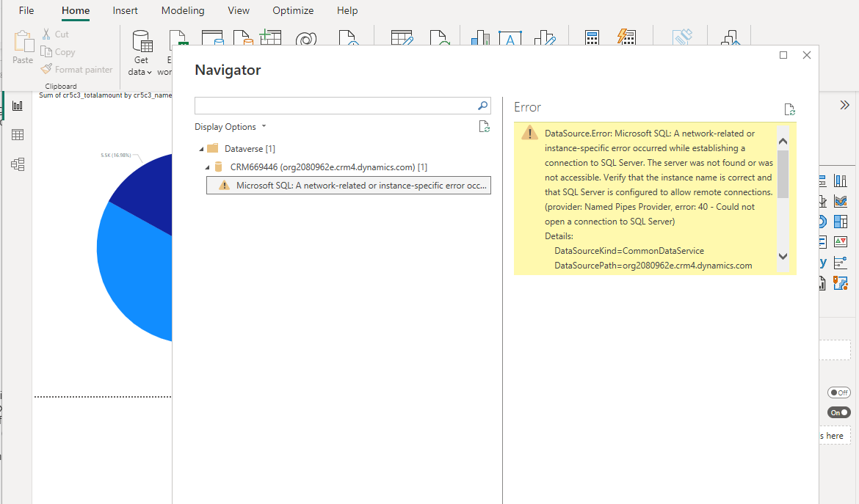Insert a Text box from ribbon
Viewport: 859px width, 504px height.
(x=510, y=38)
